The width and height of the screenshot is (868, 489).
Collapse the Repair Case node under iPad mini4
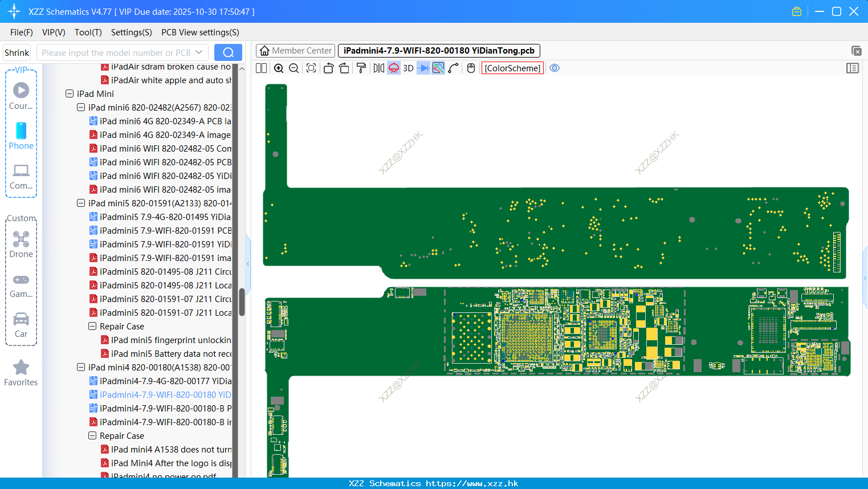92,435
